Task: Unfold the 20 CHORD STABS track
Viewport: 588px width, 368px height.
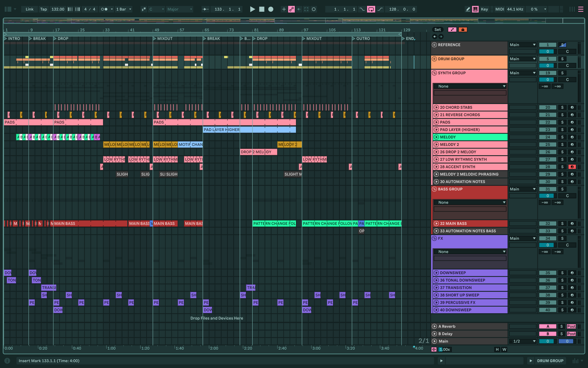Action: click(436, 107)
